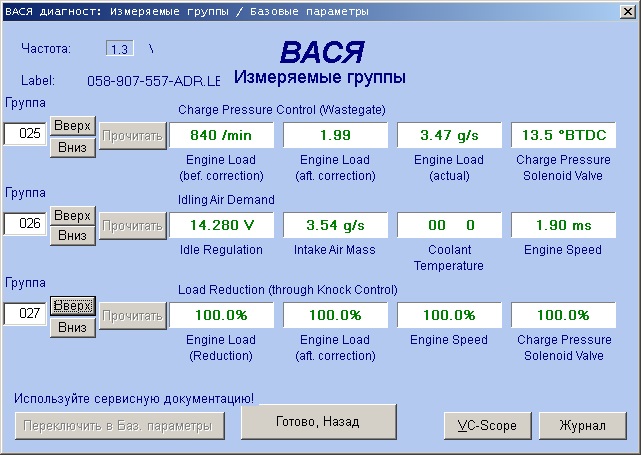This screenshot has width=641, height=455.
Task: Click the ВАСЯ logo text
Action: tap(322, 52)
